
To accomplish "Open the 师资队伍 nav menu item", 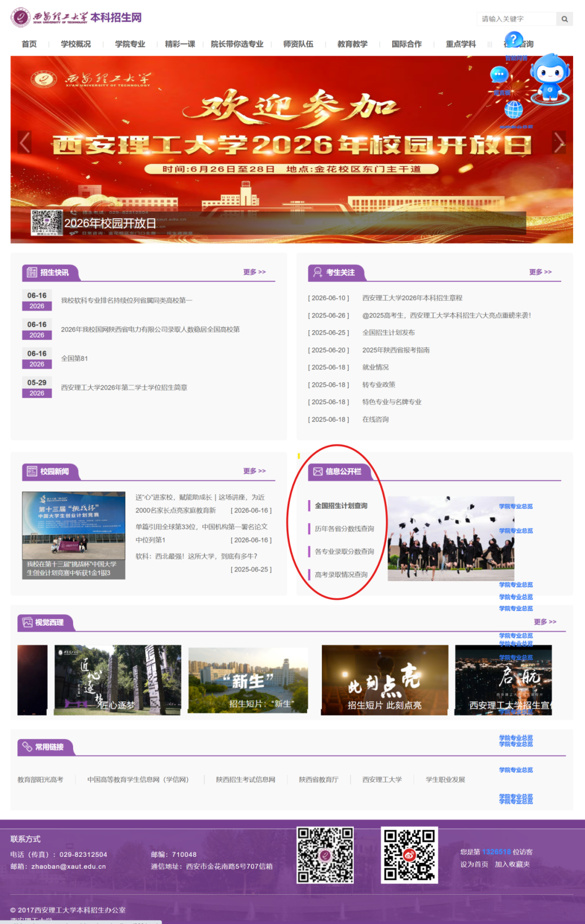I will coord(298,44).
